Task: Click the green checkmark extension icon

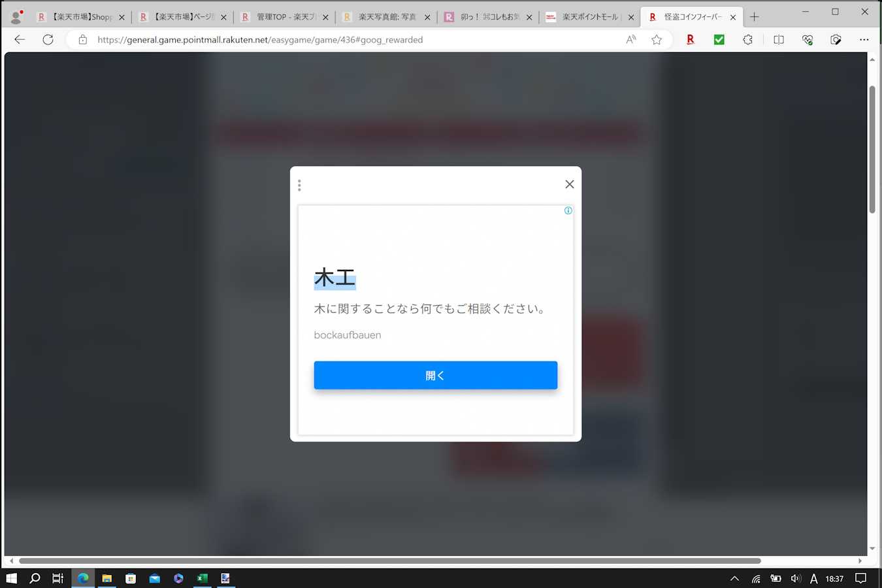Action: [x=719, y=40]
